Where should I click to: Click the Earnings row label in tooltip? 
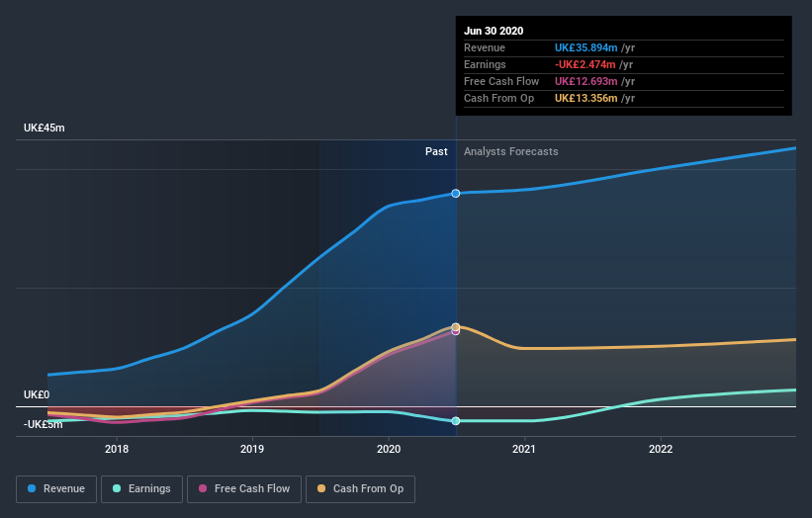[x=485, y=64]
